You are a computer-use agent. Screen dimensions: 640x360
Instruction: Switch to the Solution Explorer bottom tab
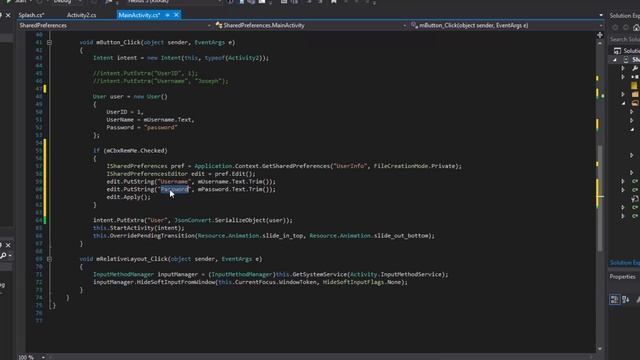coord(624,263)
